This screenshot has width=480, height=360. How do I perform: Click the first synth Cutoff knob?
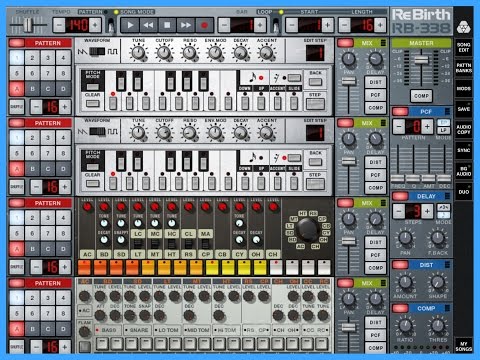click(164, 53)
